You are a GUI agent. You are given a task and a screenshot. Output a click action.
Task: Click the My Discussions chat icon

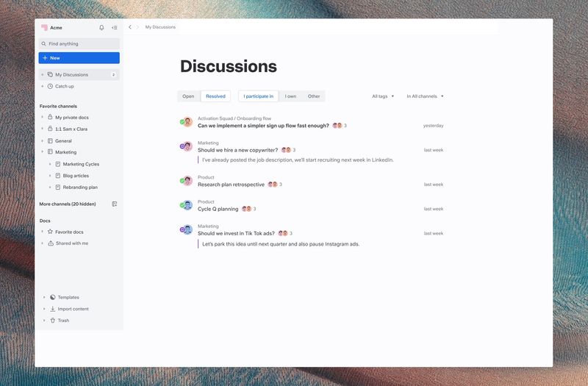click(x=50, y=75)
